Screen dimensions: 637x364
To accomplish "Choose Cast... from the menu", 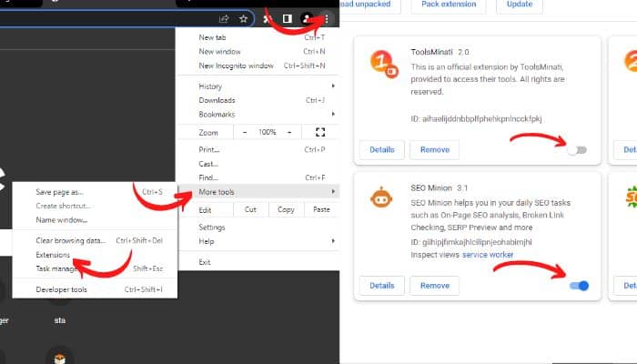I will tap(258, 164).
